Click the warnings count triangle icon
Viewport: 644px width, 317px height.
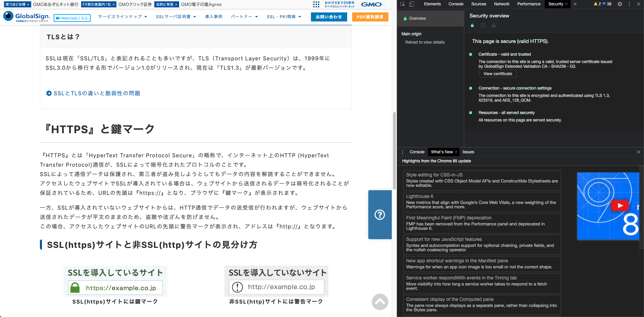pyautogui.click(x=596, y=4)
